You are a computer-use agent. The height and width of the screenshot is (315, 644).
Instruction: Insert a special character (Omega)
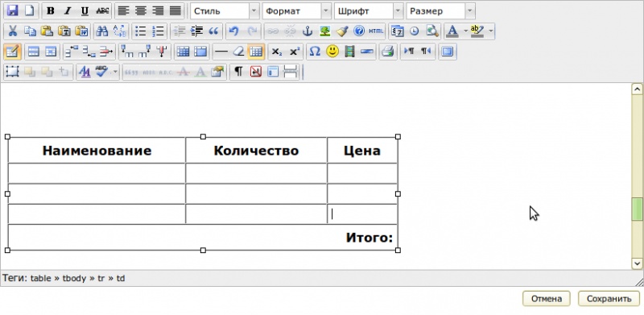(315, 52)
